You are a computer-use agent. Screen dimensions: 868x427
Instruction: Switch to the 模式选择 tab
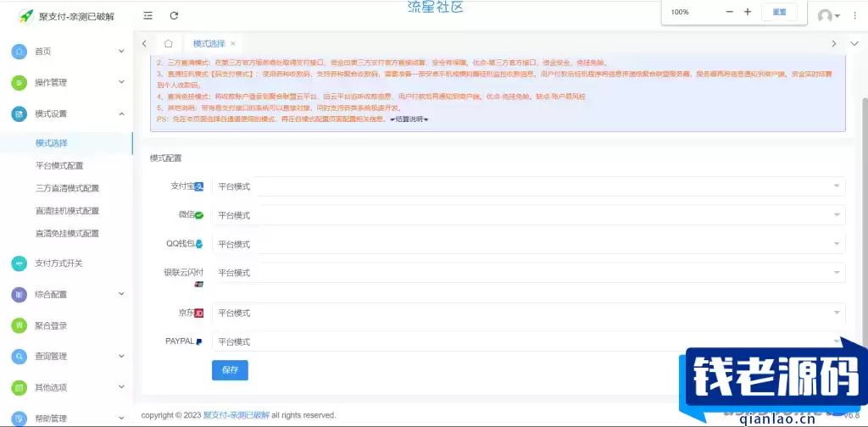[x=209, y=43]
